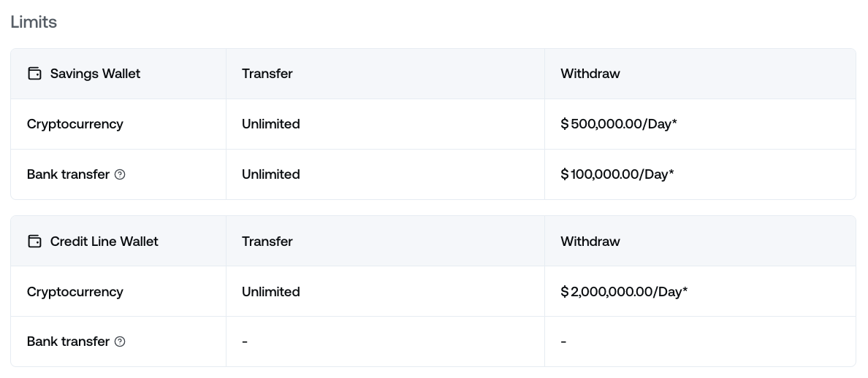This screenshot has width=868, height=378.
Task: Click Cryptocurrency row in Savings Wallet table
Action: tap(75, 124)
